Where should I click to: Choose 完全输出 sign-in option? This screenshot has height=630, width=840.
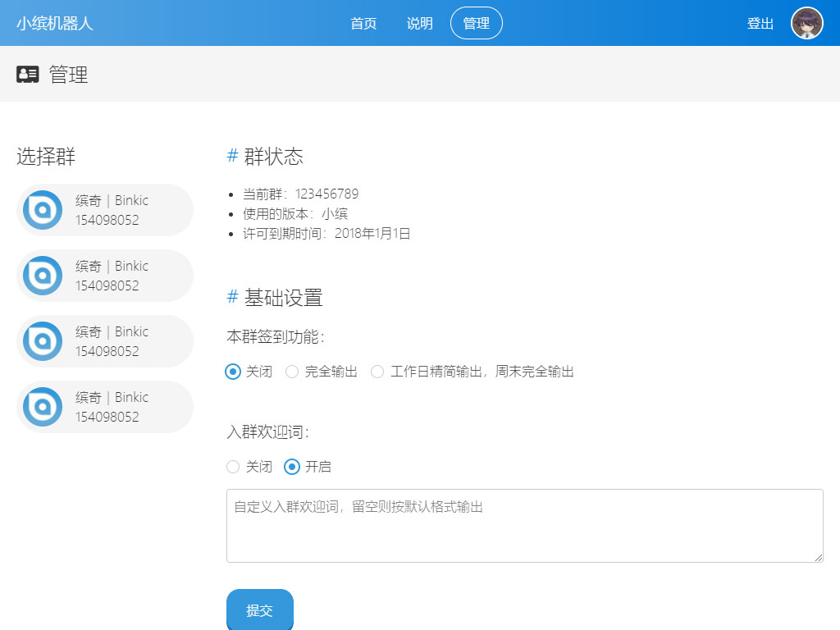click(292, 372)
